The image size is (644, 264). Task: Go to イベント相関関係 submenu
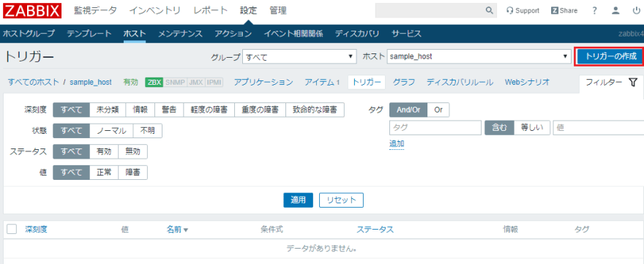293,34
